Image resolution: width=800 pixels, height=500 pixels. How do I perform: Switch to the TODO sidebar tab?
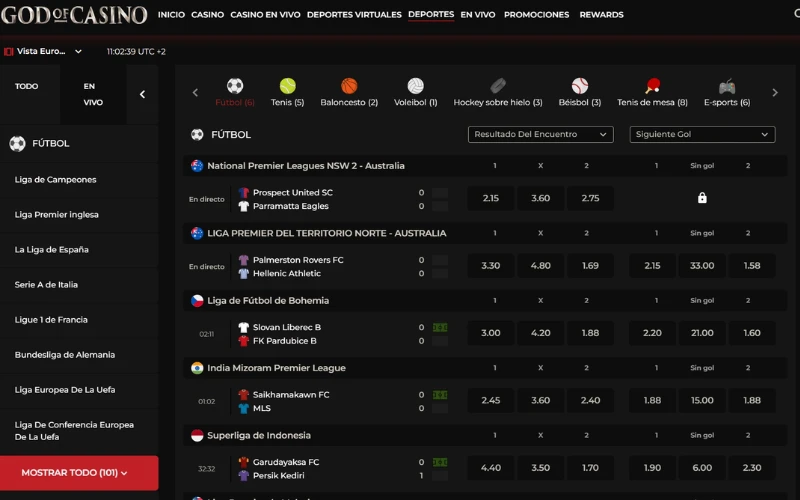[30, 94]
